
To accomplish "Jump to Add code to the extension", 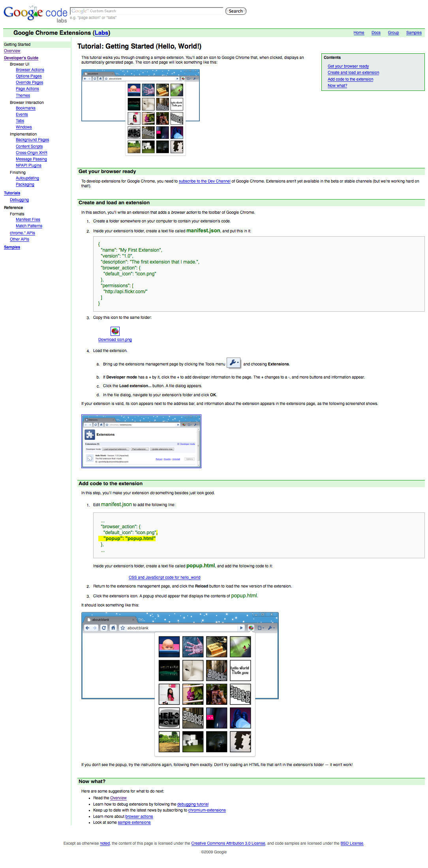I will (350, 79).
